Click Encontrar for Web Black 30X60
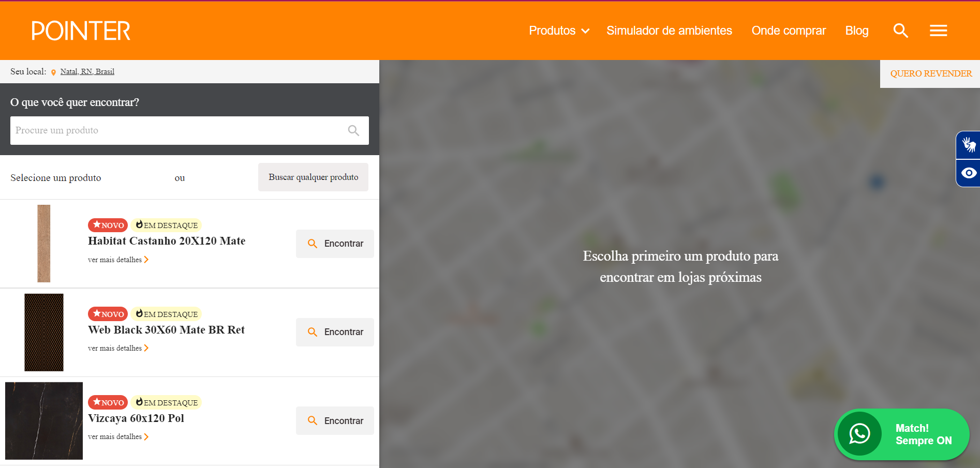Image resolution: width=980 pixels, height=468 pixels. (x=335, y=332)
